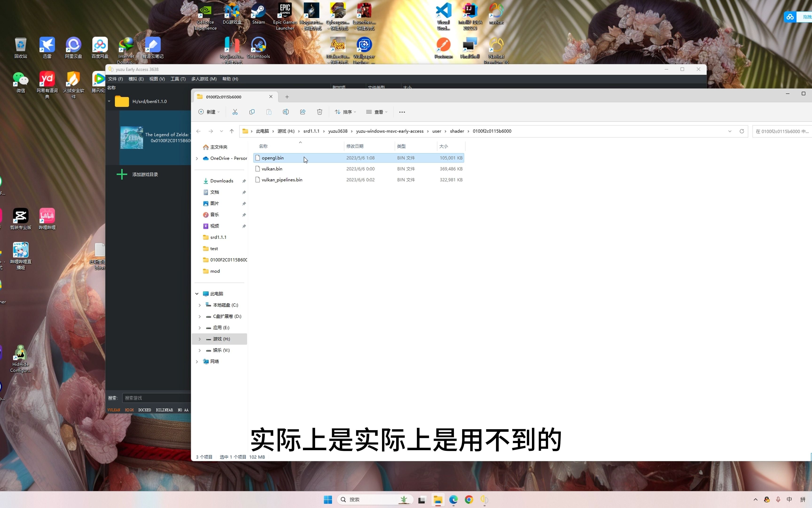The image size is (812, 508).
Task: Sort by the 修改日期 column header
Action: (x=369, y=146)
